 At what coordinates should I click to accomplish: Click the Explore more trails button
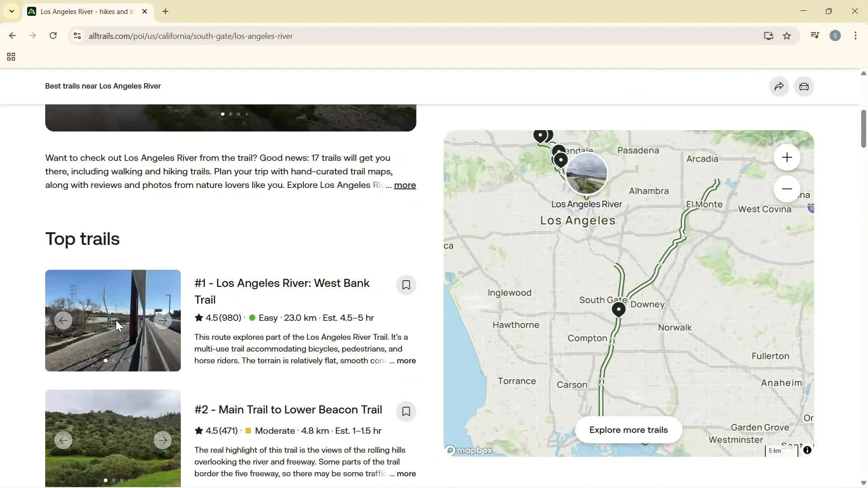pyautogui.click(x=628, y=430)
